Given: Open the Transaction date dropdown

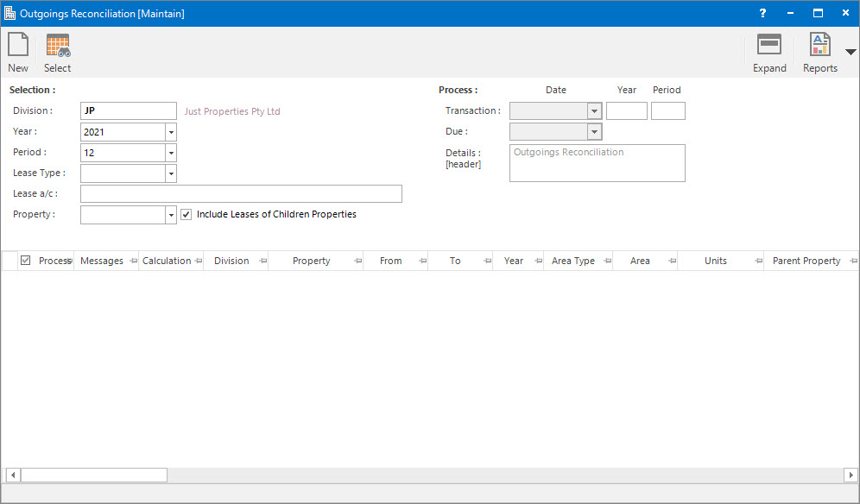Looking at the screenshot, I should (x=594, y=110).
